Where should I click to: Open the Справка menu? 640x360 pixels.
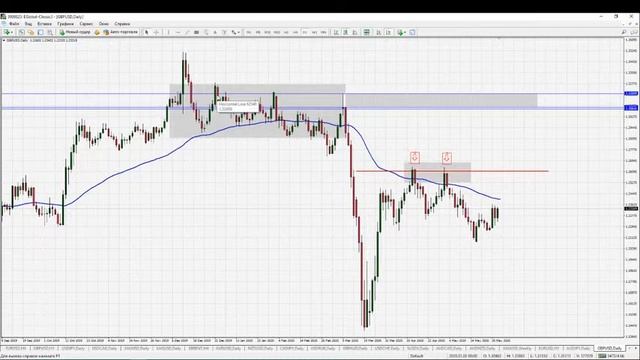coord(122,24)
